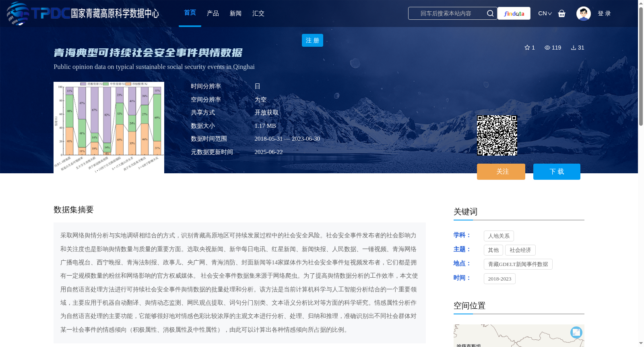Click the TPDC logo in the header
Viewport: 644px width, 347px height.
point(83,13)
